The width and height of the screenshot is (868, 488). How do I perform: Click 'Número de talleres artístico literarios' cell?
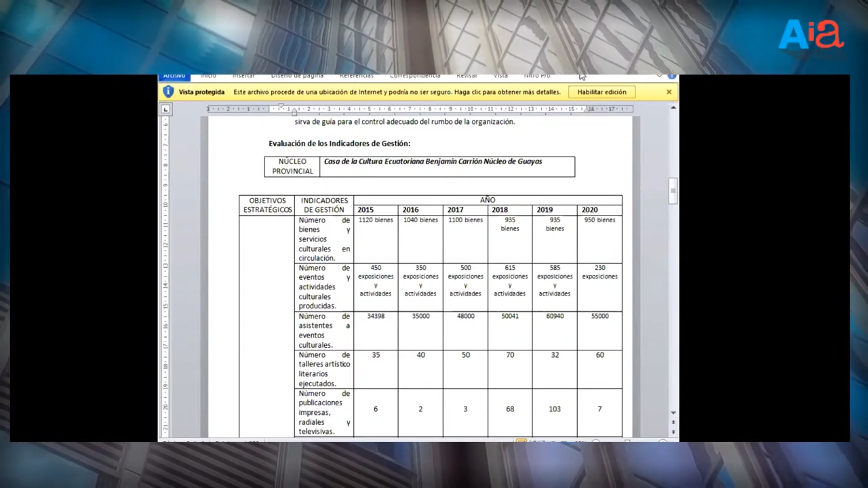pos(324,369)
